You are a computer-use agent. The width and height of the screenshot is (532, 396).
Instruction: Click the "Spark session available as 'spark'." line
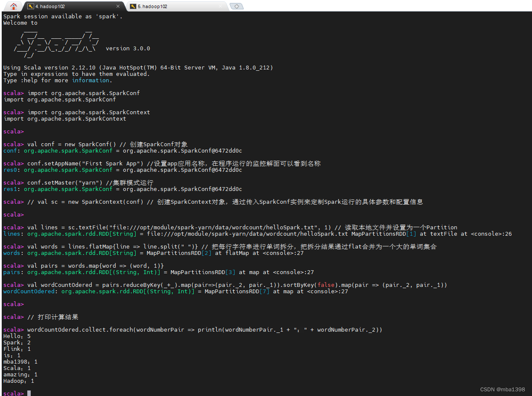tap(63, 17)
